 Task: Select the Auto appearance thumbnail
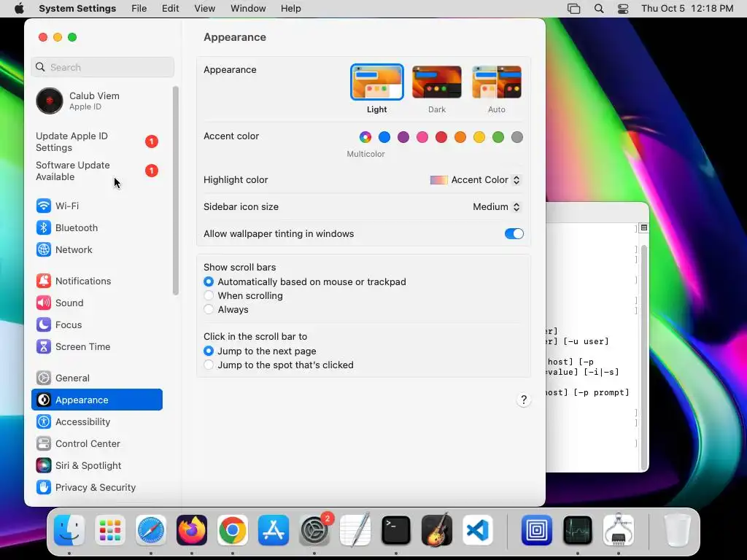pos(496,82)
